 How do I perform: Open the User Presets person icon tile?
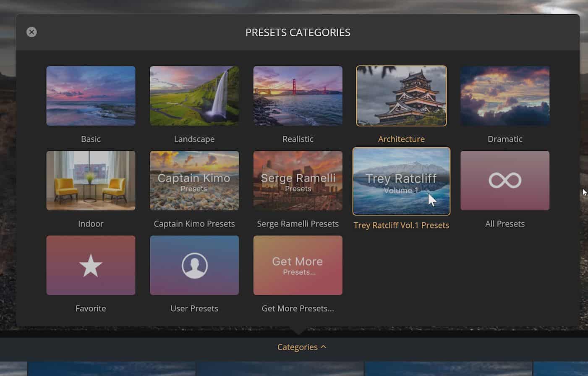[x=194, y=266]
